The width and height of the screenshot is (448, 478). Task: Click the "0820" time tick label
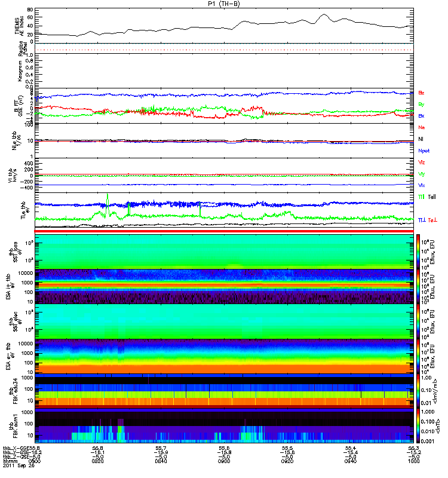(x=97, y=461)
